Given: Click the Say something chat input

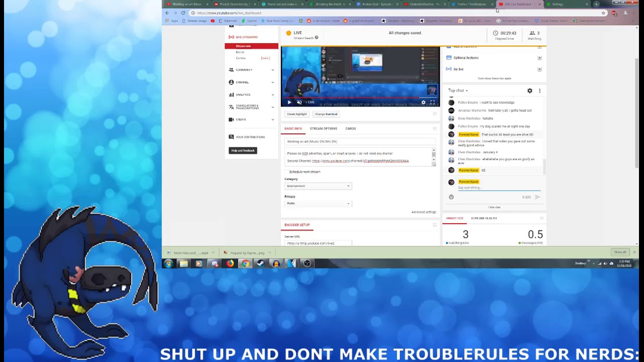Looking at the screenshot, I should pyautogui.click(x=499, y=188).
